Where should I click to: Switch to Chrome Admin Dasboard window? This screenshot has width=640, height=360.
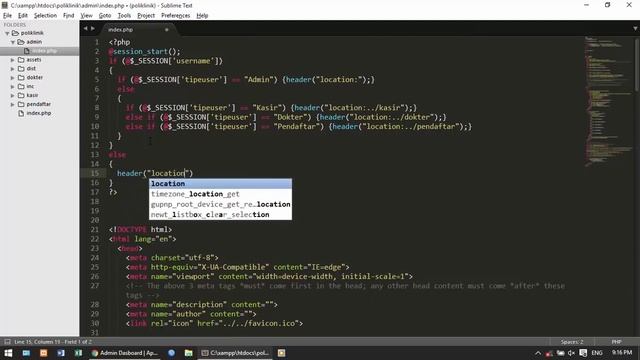[125, 353]
